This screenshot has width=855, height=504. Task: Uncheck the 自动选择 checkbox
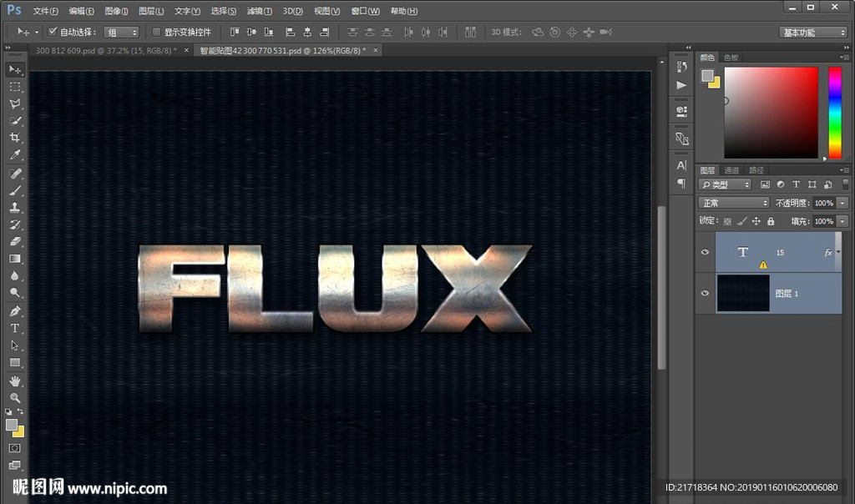53,32
